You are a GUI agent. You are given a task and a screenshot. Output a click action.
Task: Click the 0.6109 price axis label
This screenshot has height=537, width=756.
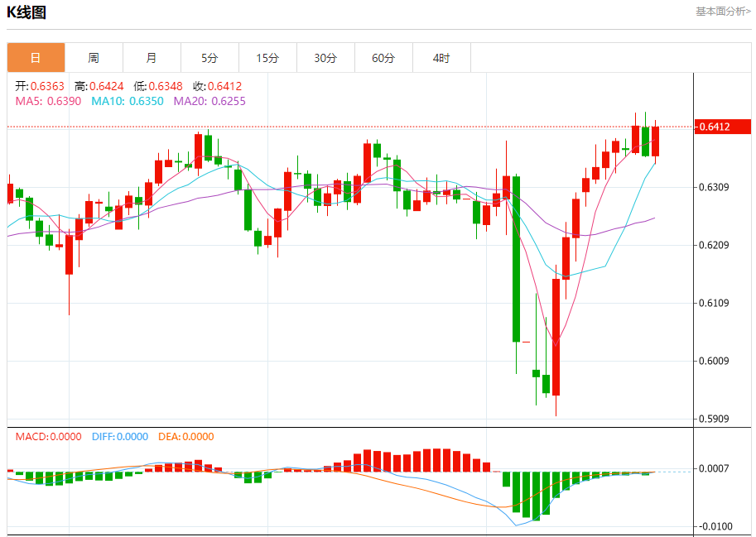[714, 303]
